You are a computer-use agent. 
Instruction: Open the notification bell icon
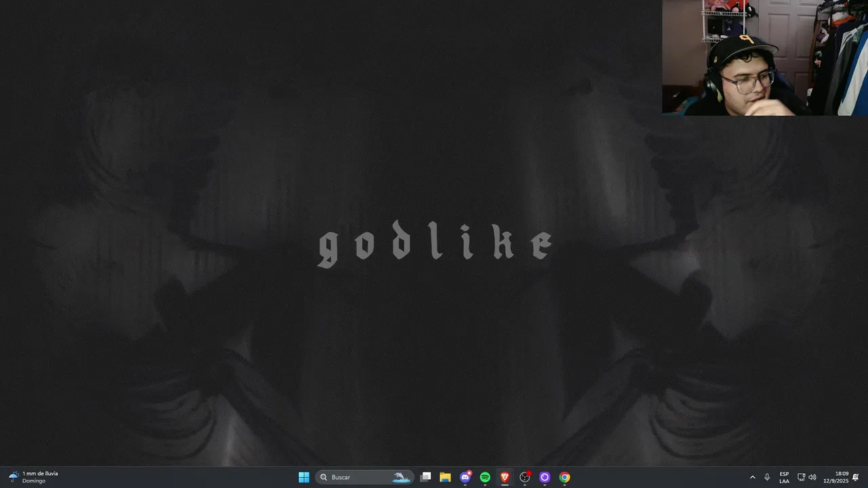point(856,477)
